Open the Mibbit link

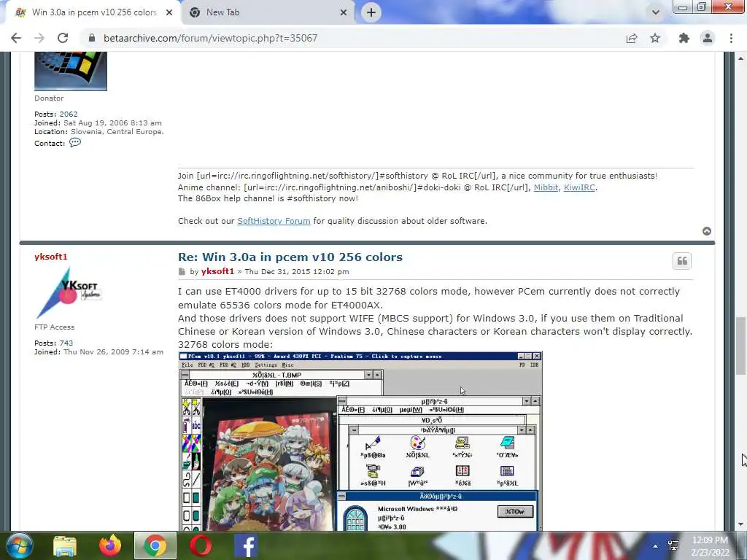point(546,187)
